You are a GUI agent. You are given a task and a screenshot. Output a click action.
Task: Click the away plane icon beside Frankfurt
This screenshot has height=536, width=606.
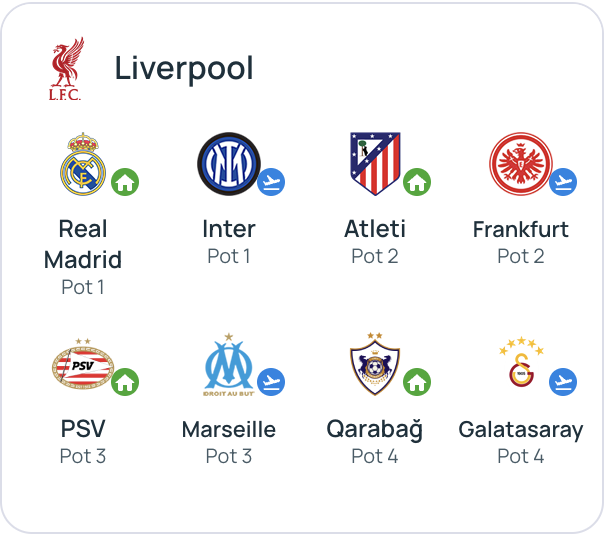click(x=563, y=182)
